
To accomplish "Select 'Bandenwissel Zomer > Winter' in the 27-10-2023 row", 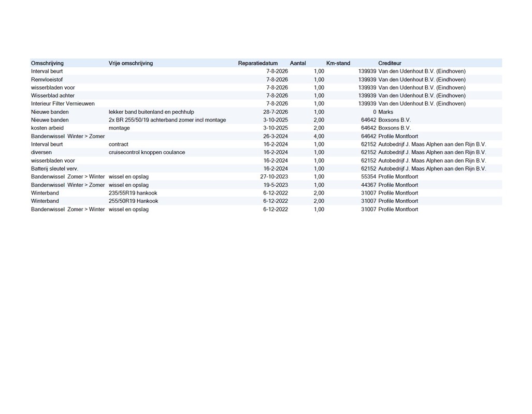I will click(x=68, y=176).
